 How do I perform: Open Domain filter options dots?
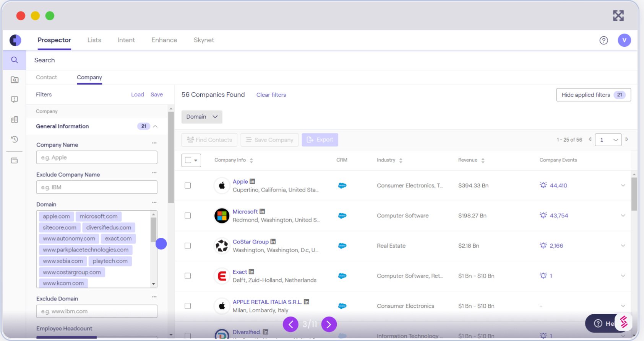tap(154, 202)
